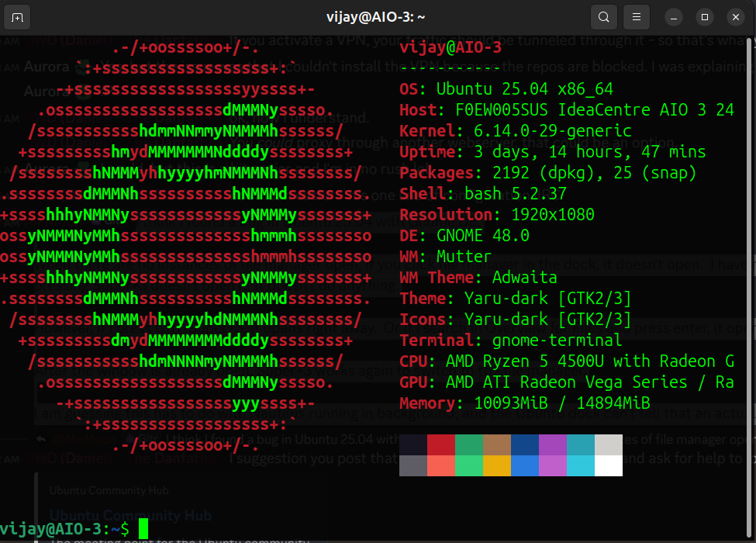Click the new terminal window icon top-left

tap(18, 16)
